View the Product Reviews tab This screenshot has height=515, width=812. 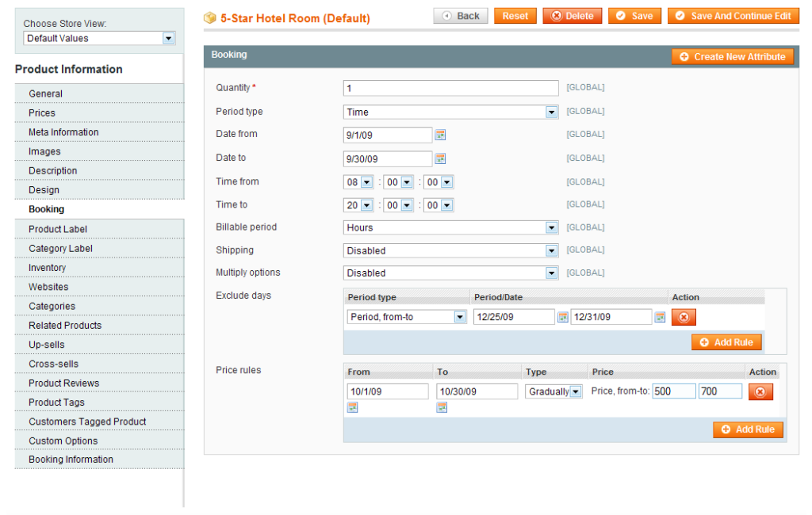[99, 383]
